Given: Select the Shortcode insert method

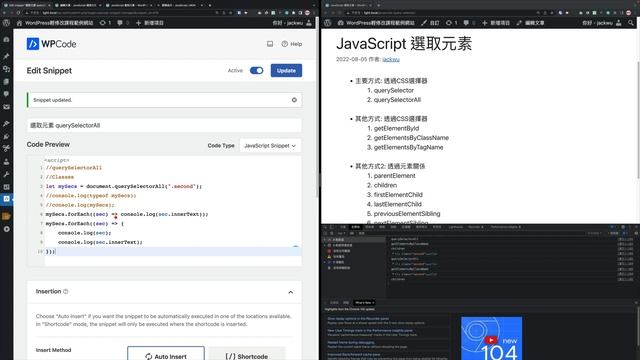Looking at the screenshot, I should 247,356.
